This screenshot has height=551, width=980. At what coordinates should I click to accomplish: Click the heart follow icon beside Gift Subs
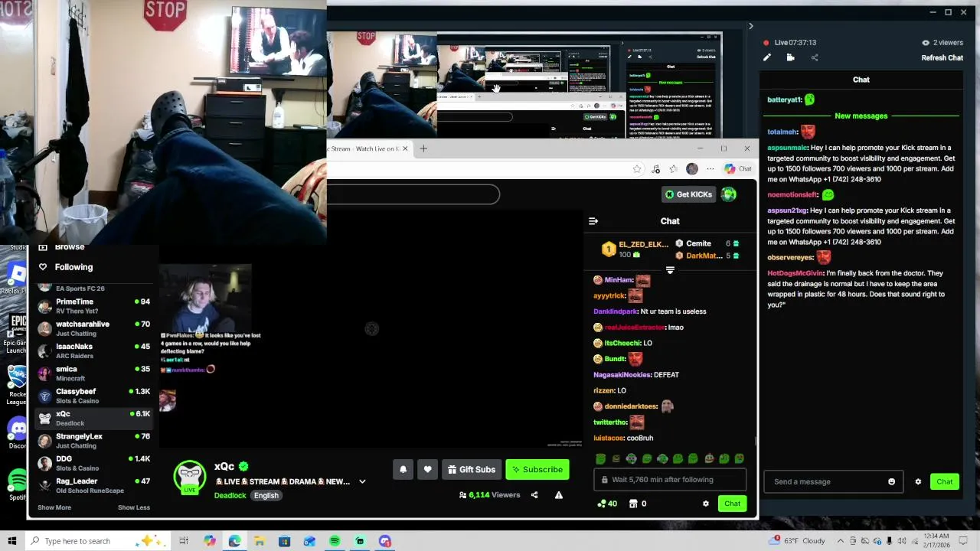click(427, 470)
